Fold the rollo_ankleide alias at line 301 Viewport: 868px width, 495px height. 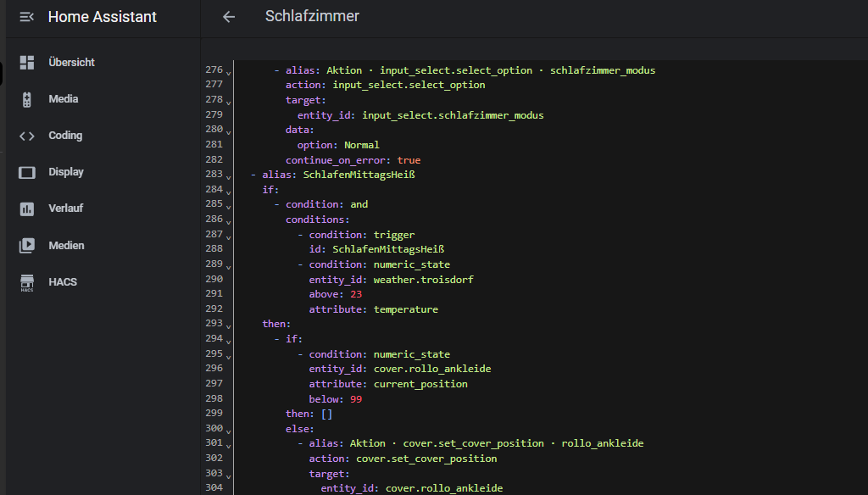coord(228,446)
